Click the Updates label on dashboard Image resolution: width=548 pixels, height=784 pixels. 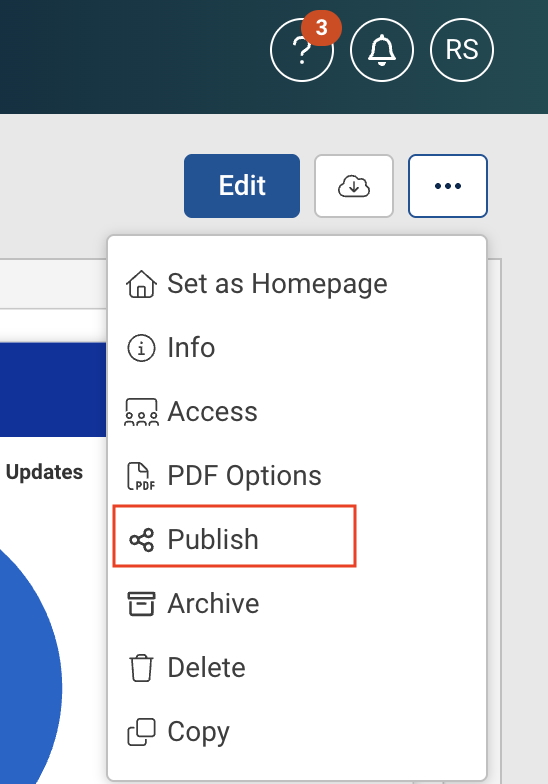(44, 472)
